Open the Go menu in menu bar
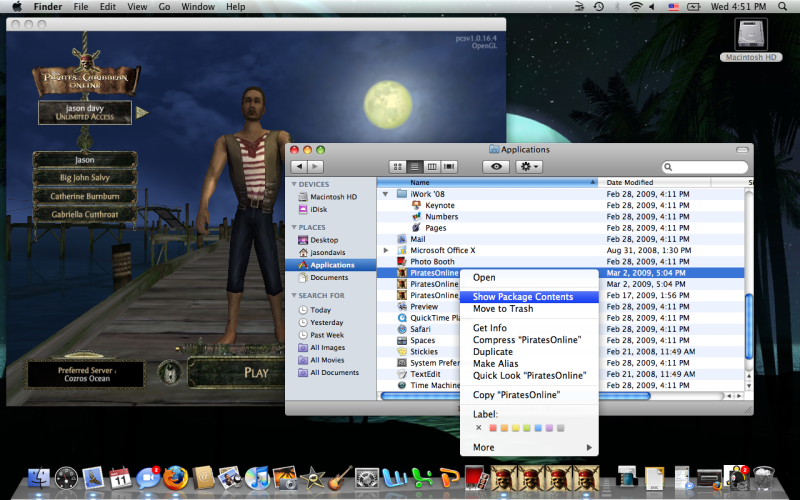This screenshot has height=500, width=800. coord(164,7)
